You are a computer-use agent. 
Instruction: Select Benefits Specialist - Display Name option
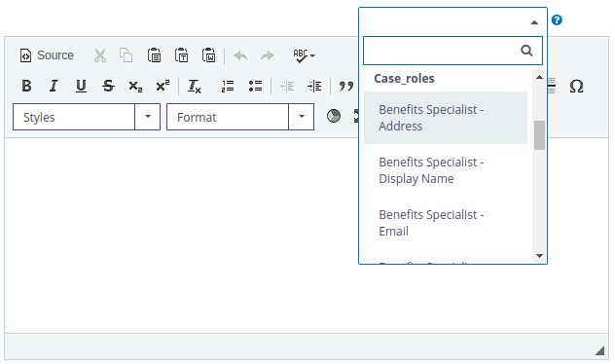[446, 170]
